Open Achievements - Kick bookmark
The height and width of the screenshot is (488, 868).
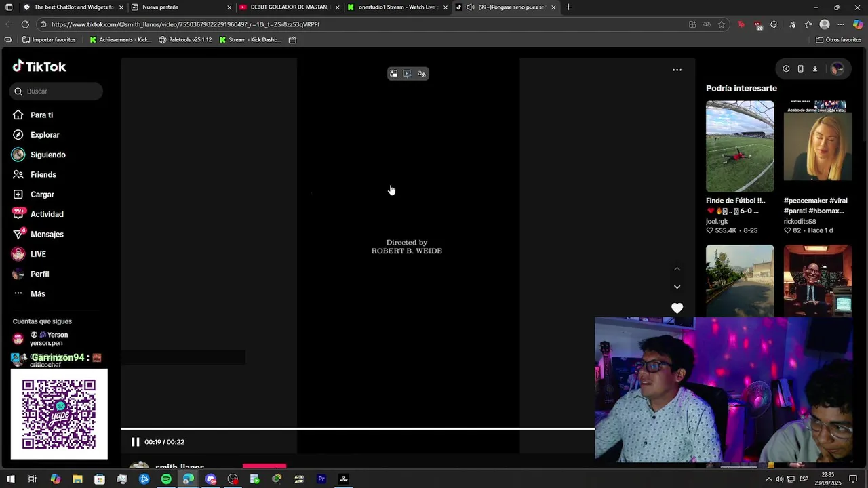(121, 40)
